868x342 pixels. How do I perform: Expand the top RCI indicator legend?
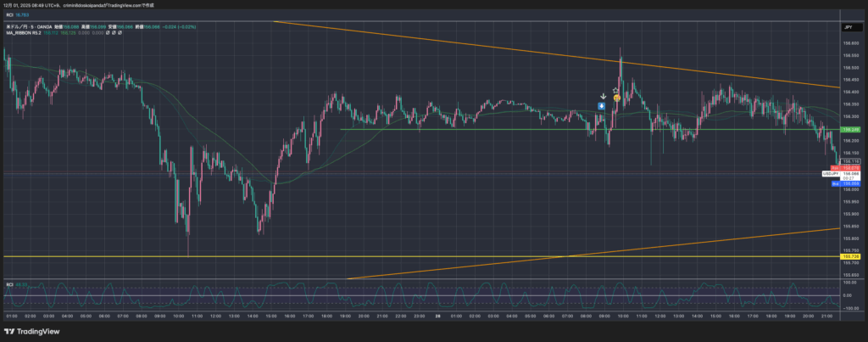pos(9,14)
